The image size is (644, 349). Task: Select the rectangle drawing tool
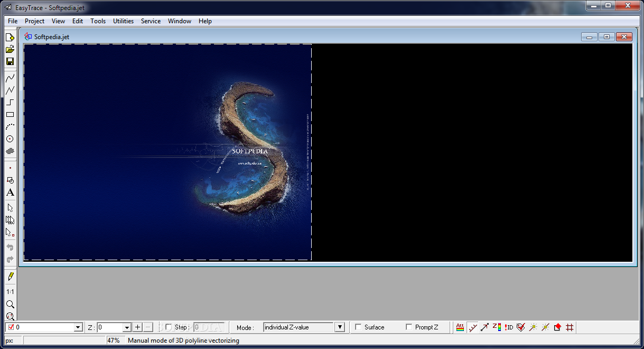[10, 114]
